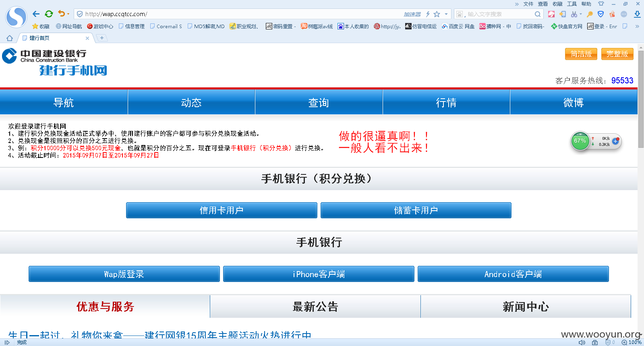Reload the page with the green refresh icon
The image size is (644, 346).
[49, 14]
